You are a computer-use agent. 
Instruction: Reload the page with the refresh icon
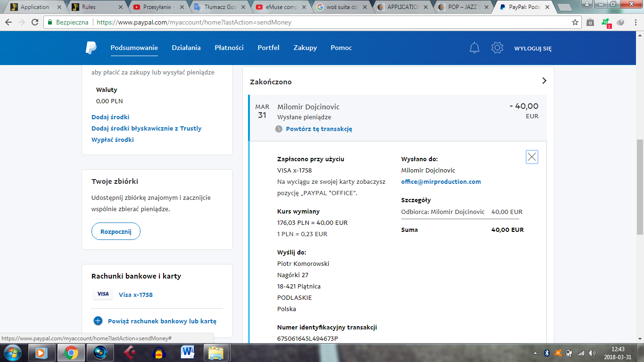35,22
